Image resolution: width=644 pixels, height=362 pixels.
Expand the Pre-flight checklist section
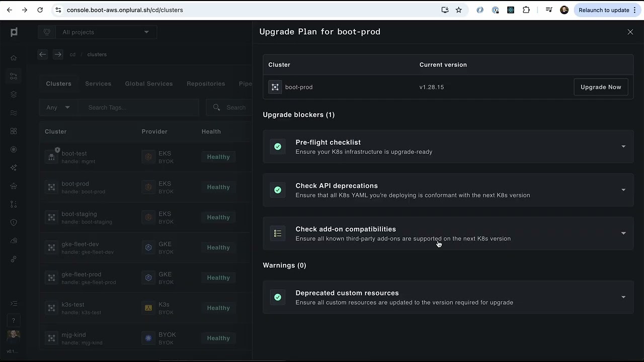tap(623, 147)
